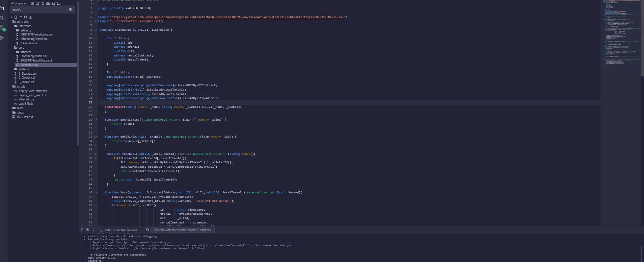Click the file icon of StreamingRental.sol
The width and height of the screenshot is (644, 262).
point(17,56)
